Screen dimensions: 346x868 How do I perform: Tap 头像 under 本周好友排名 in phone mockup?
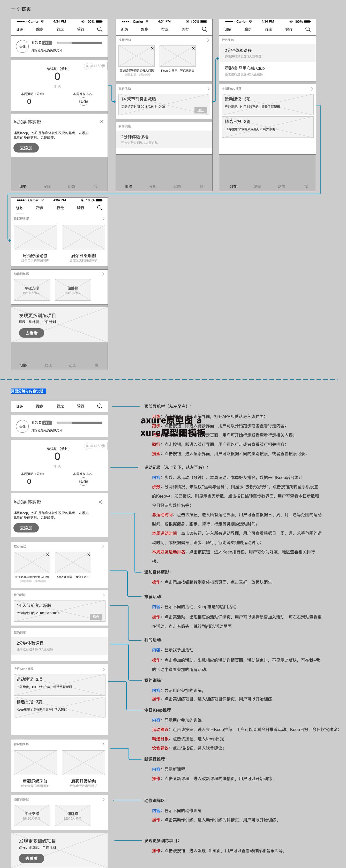pos(83,101)
